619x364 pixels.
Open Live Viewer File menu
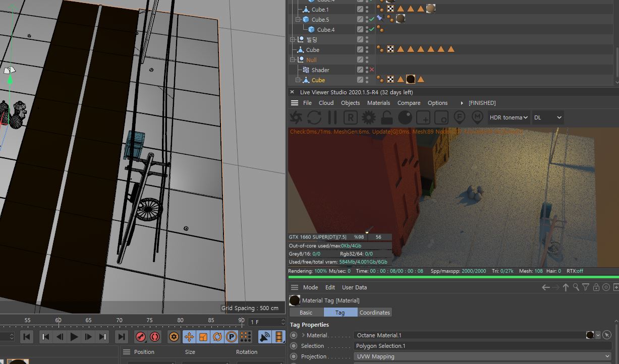coord(307,103)
